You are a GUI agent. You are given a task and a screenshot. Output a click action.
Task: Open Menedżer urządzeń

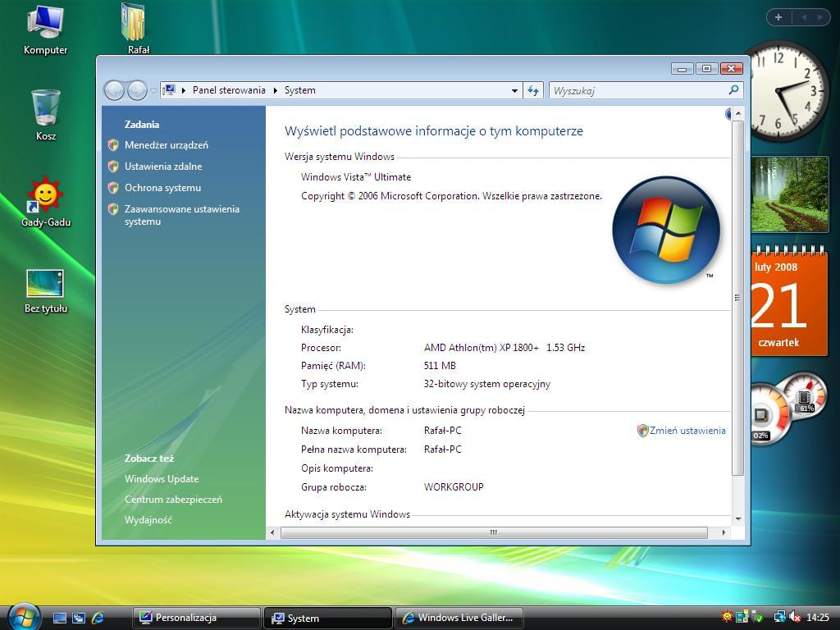pyautogui.click(x=166, y=145)
